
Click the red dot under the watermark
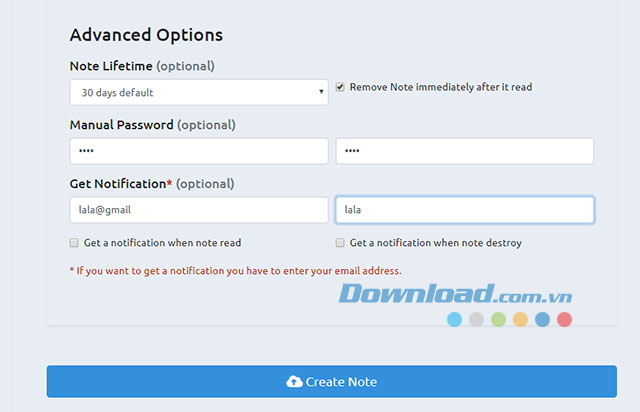coord(564,320)
